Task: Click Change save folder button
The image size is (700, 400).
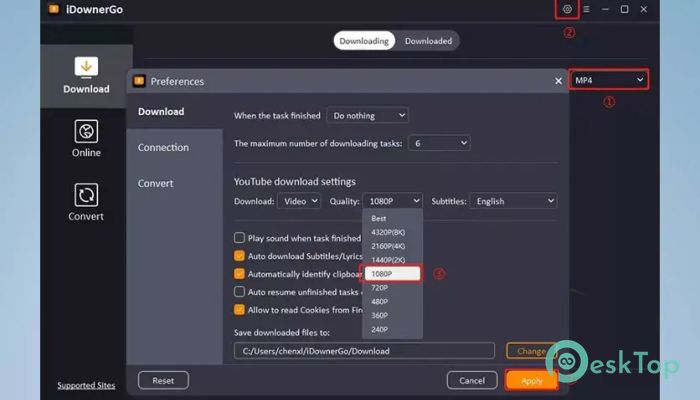Action: click(x=531, y=351)
